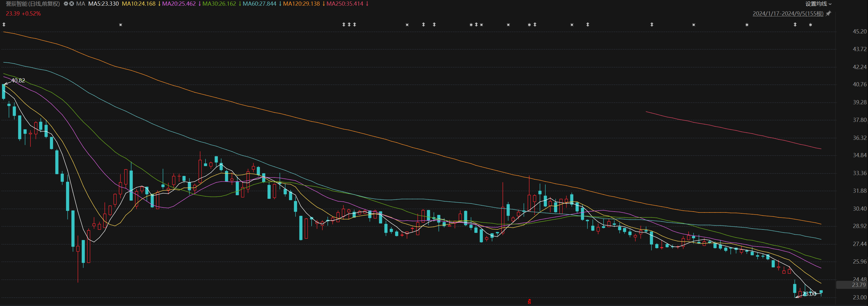Expand the 设置均线 dropdown

818,4
